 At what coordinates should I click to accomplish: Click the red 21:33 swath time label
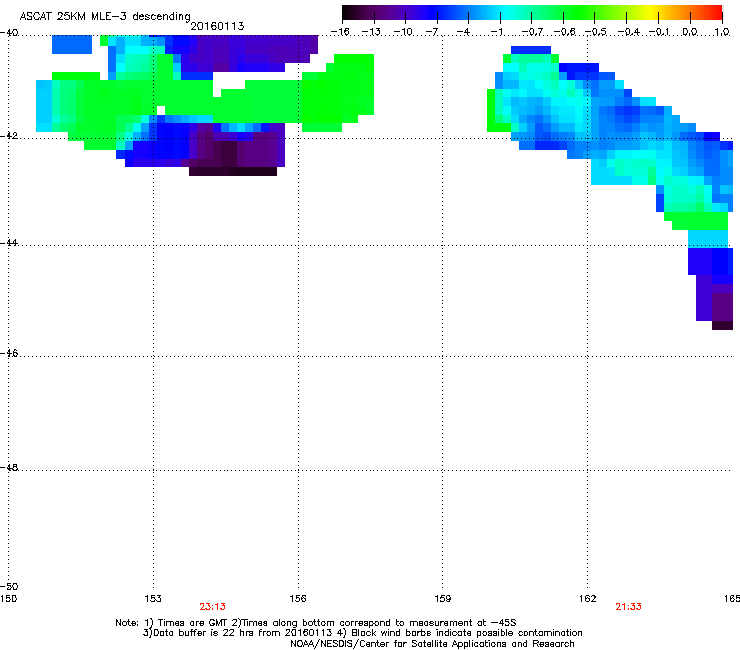pos(628,607)
